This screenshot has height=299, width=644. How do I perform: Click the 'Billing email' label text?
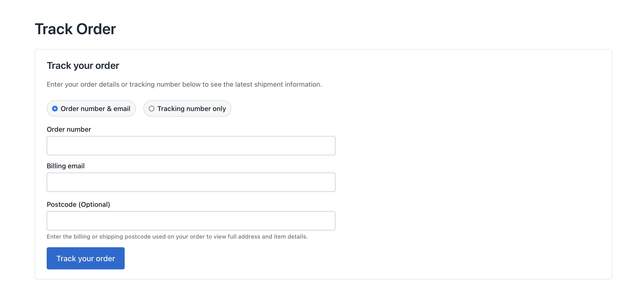tap(65, 166)
